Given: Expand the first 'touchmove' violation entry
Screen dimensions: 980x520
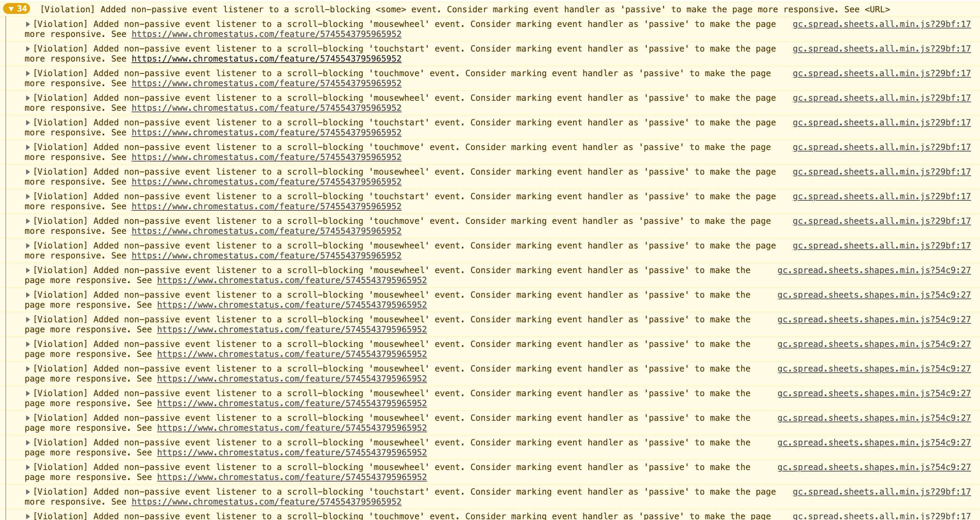Looking at the screenshot, I should (x=28, y=73).
